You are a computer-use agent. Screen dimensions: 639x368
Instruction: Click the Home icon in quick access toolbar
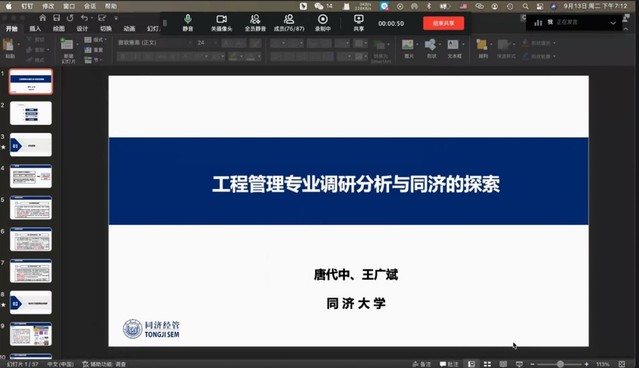[x=43, y=18]
